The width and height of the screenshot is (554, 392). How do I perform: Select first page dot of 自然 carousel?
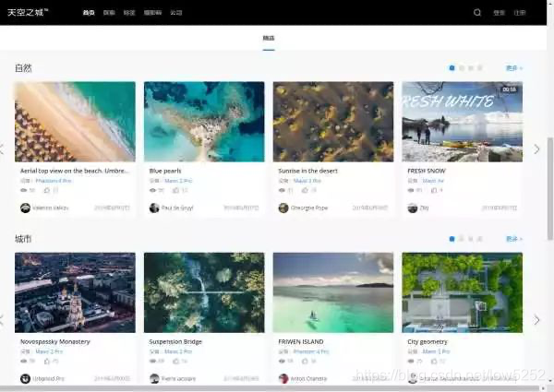(452, 67)
